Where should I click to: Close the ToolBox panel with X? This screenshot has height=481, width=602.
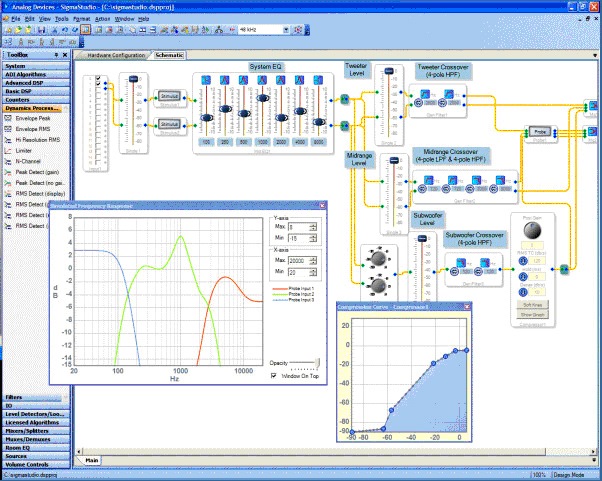65,55
